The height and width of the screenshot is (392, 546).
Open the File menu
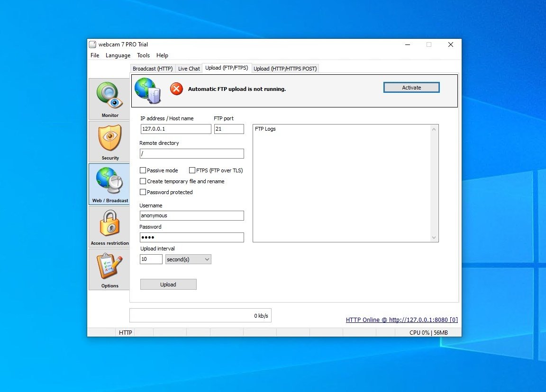(x=95, y=55)
